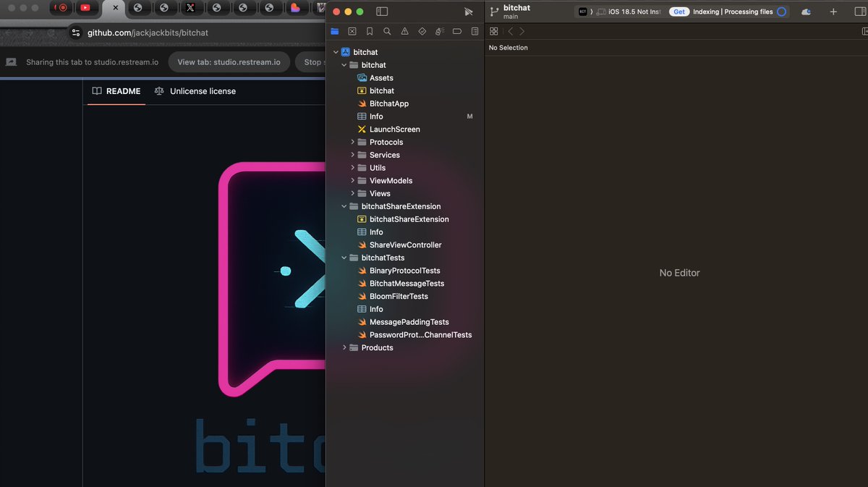This screenshot has width=868, height=487.
Task: Expand the ViewModels folder
Action: pos(353,181)
